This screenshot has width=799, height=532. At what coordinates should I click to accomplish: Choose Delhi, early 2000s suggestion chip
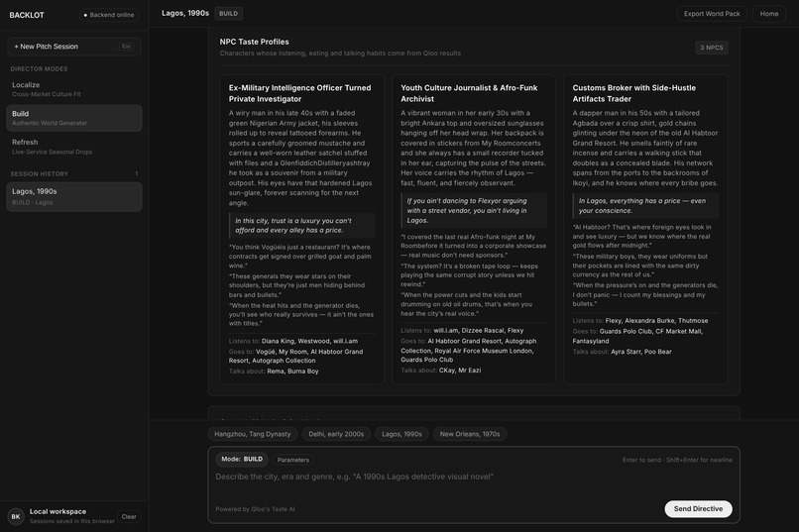(336, 434)
